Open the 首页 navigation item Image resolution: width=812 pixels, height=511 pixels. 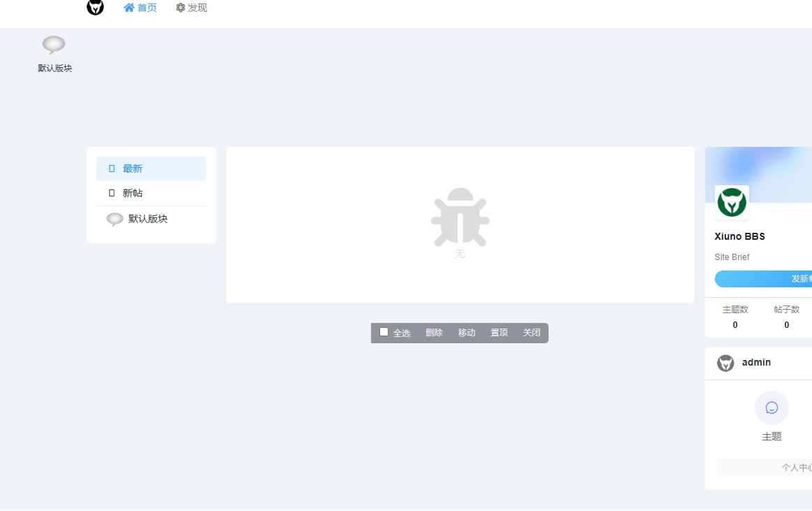(x=147, y=8)
